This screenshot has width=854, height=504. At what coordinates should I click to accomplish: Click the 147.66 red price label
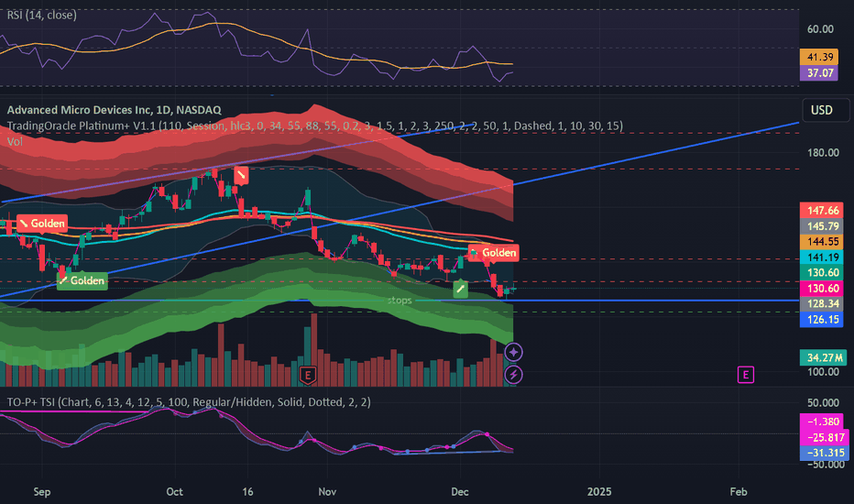pos(822,211)
